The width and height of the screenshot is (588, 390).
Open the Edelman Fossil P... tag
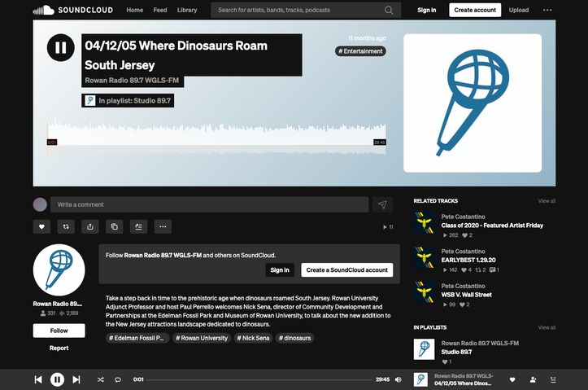pos(137,338)
